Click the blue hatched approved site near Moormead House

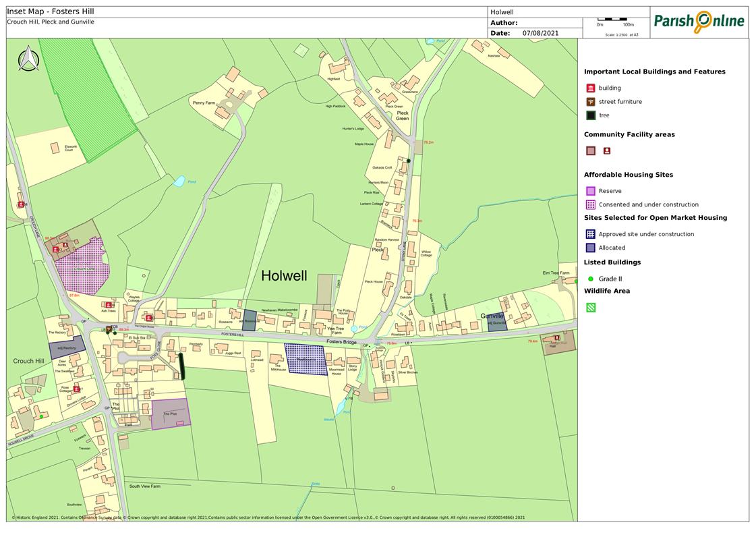point(306,359)
